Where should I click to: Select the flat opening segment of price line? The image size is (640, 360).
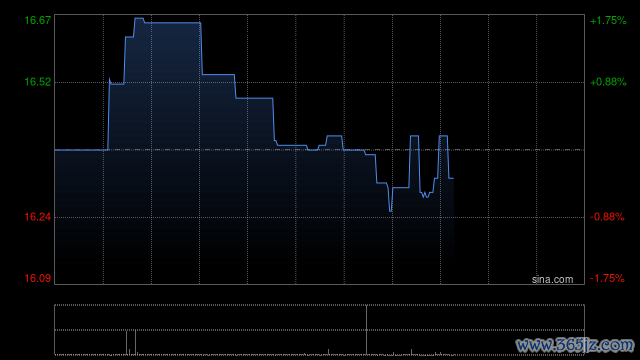click(81, 150)
